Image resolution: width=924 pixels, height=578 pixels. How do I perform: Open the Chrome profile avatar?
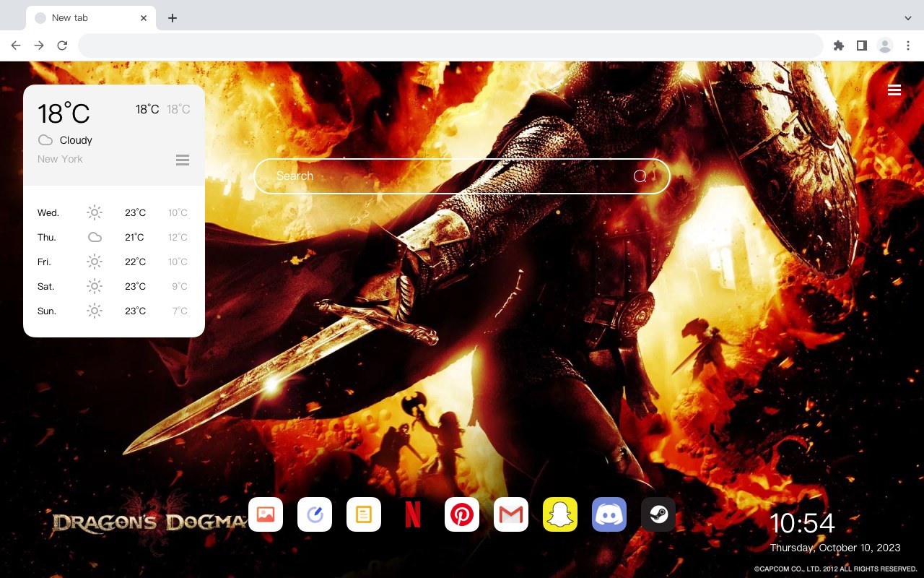(x=885, y=46)
